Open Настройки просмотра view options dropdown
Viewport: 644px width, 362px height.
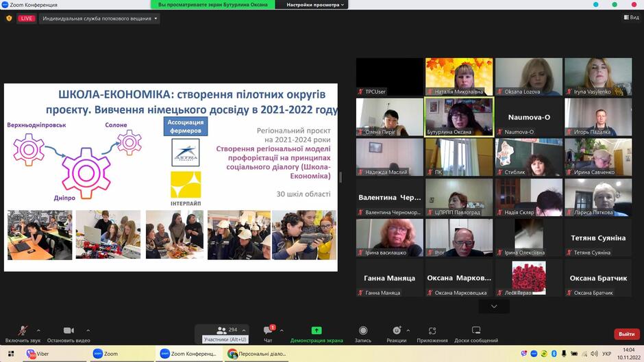[315, 5]
